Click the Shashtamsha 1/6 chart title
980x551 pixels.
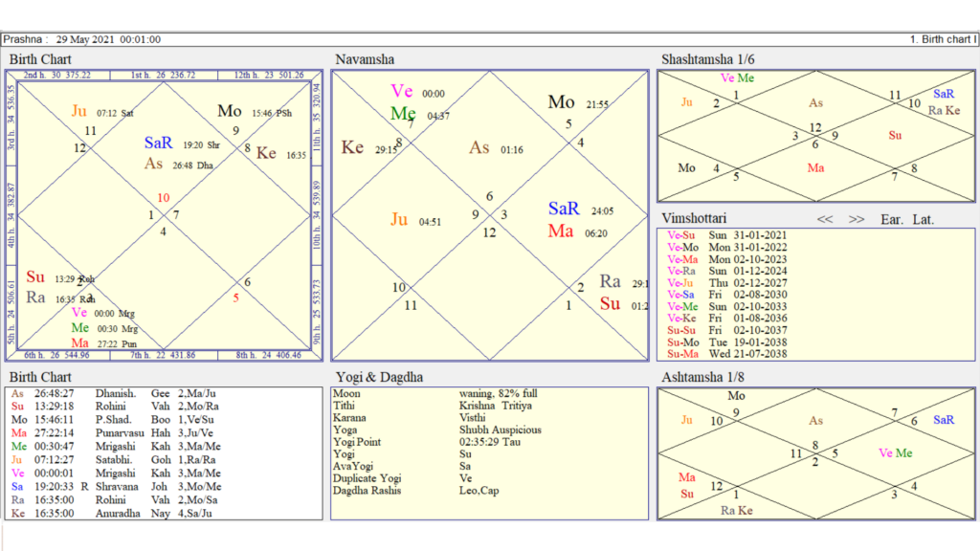pos(707,59)
